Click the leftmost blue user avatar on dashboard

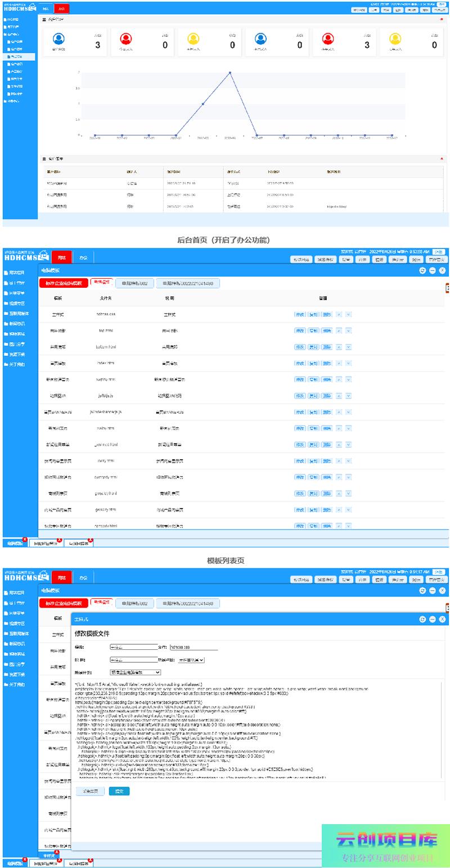pyautogui.click(x=58, y=39)
